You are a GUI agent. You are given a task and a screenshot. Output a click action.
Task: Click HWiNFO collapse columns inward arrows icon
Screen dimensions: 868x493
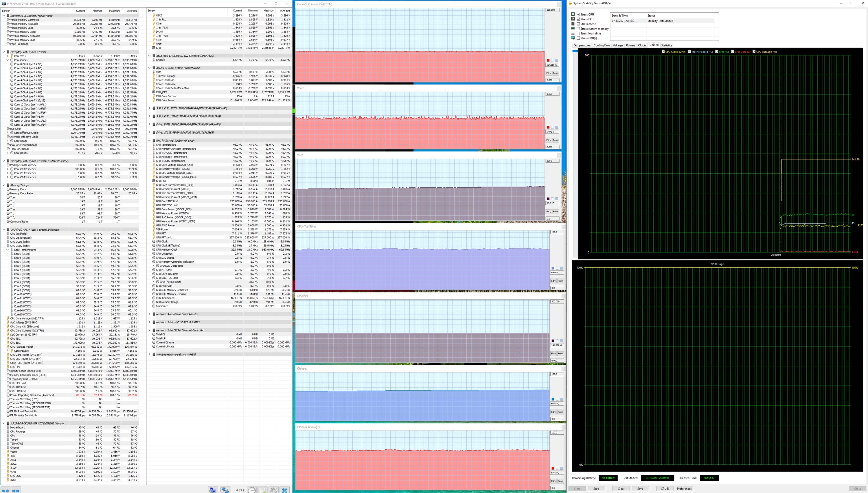(16, 490)
